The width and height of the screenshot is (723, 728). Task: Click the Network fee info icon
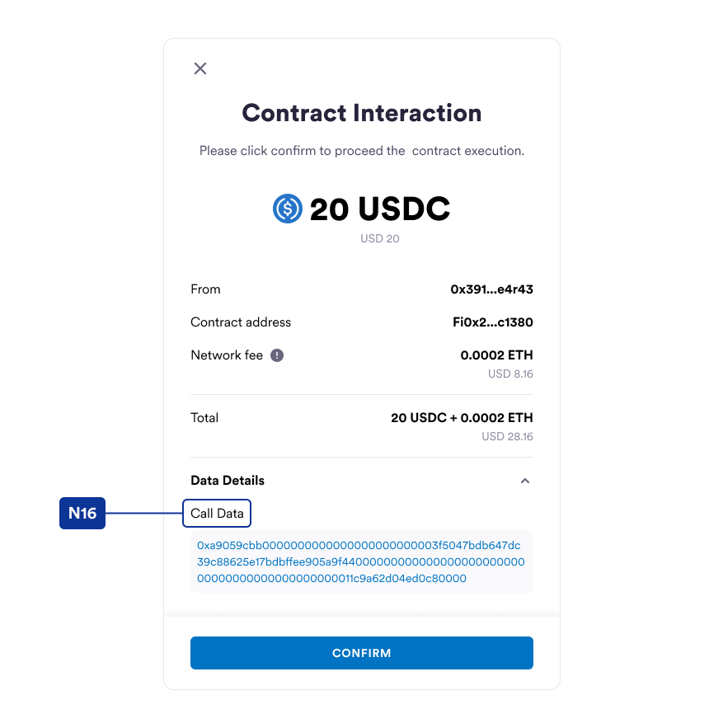(x=277, y=355)
